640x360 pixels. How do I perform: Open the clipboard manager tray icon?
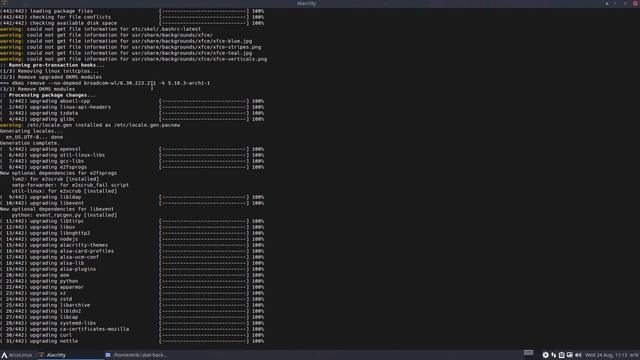562,355
